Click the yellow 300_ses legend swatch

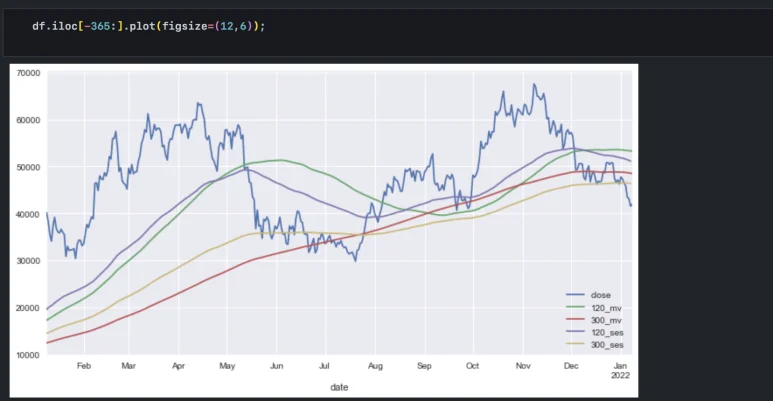(573, 343)
